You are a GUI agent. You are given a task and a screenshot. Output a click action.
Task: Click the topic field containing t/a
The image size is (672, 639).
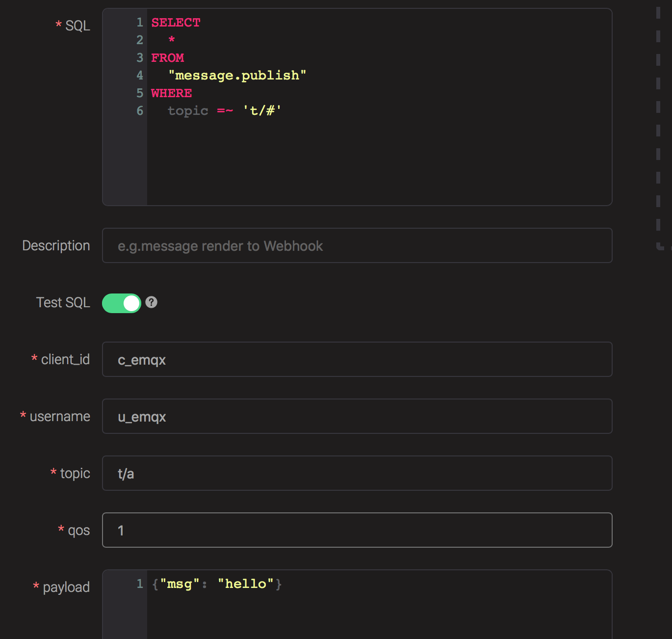[357, 473]
